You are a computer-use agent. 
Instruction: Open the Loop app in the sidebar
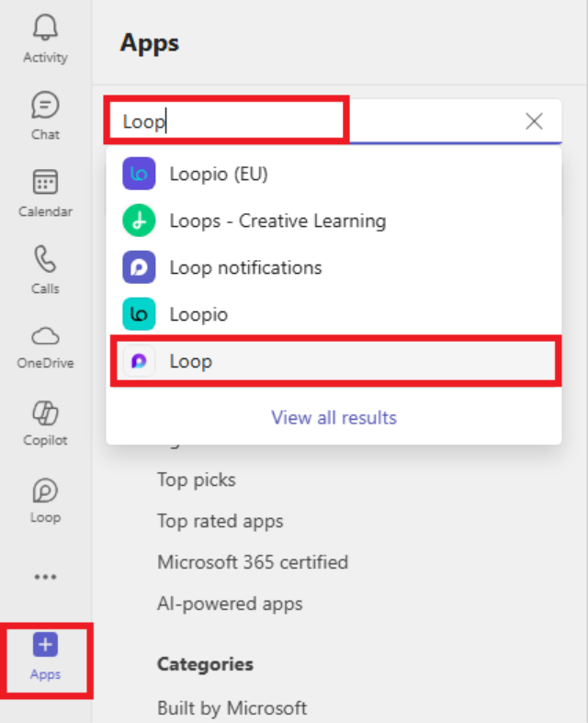point(45,502)
